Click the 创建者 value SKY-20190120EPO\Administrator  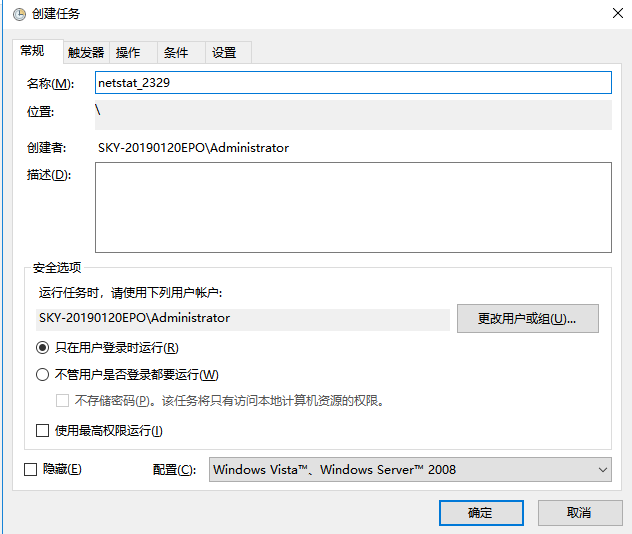pos(193,148)
